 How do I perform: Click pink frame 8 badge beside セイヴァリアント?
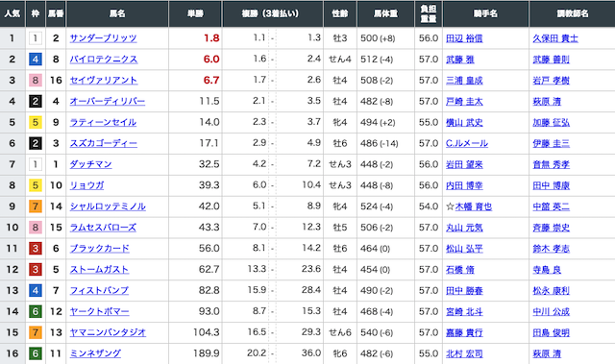pyautogui.click(x=36, y=81)
